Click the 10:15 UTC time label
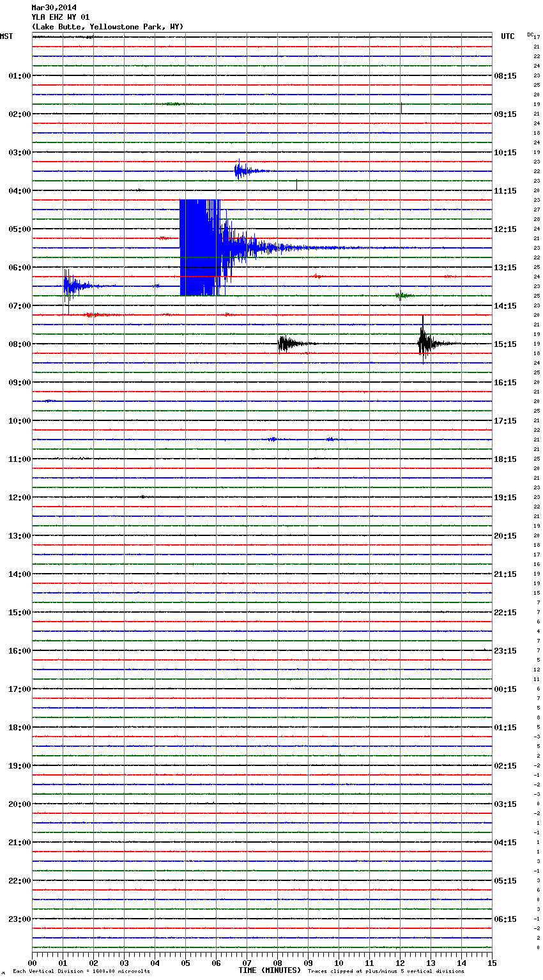 click(505, 153)
